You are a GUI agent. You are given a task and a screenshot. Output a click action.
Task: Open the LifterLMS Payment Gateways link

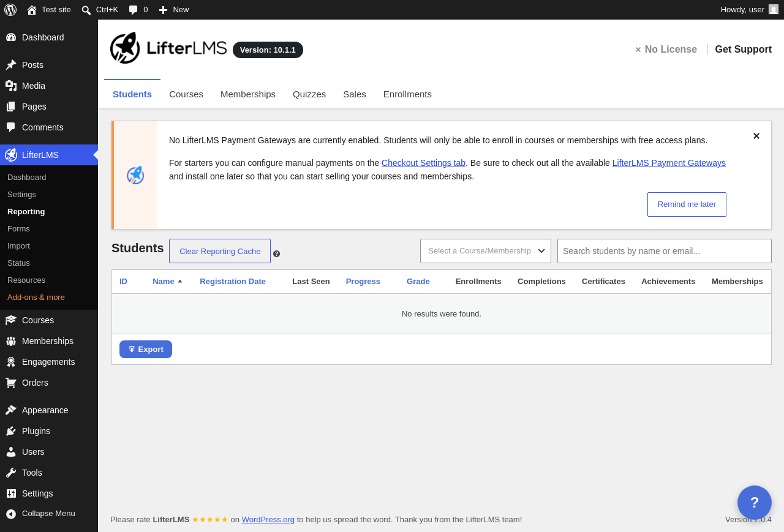click(x=669, y=163)
